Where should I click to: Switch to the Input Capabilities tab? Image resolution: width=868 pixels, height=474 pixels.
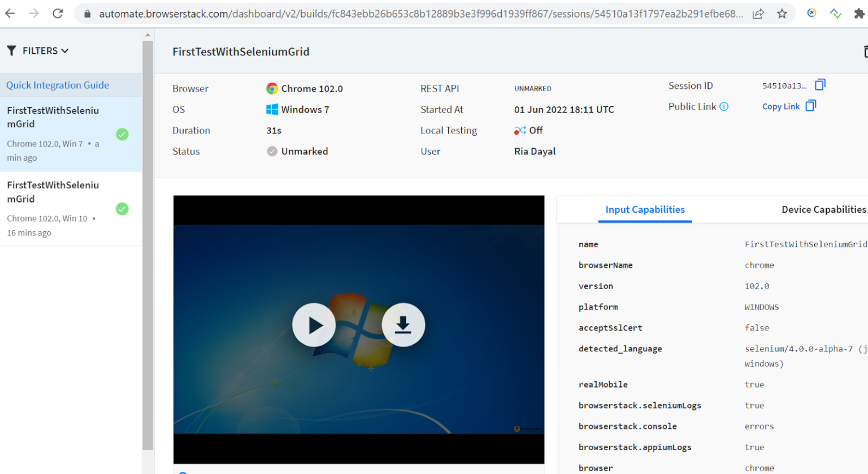pos(645,209)
